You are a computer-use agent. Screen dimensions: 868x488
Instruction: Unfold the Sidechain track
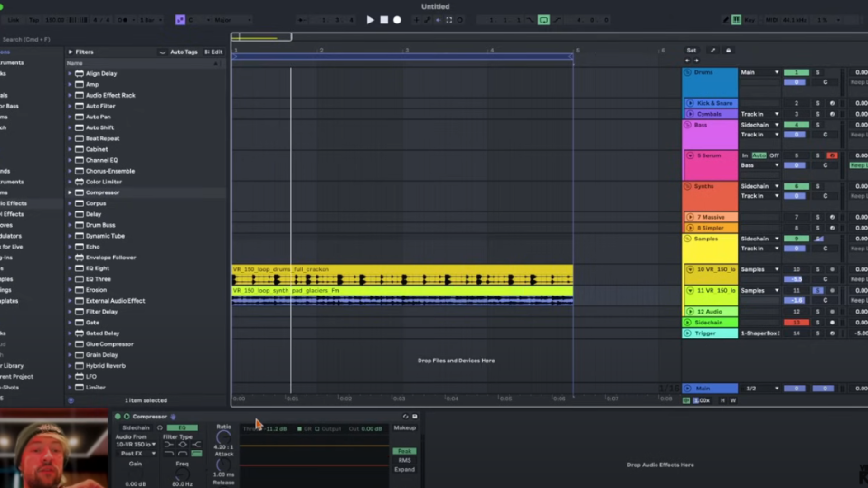[x=687, y=323]
